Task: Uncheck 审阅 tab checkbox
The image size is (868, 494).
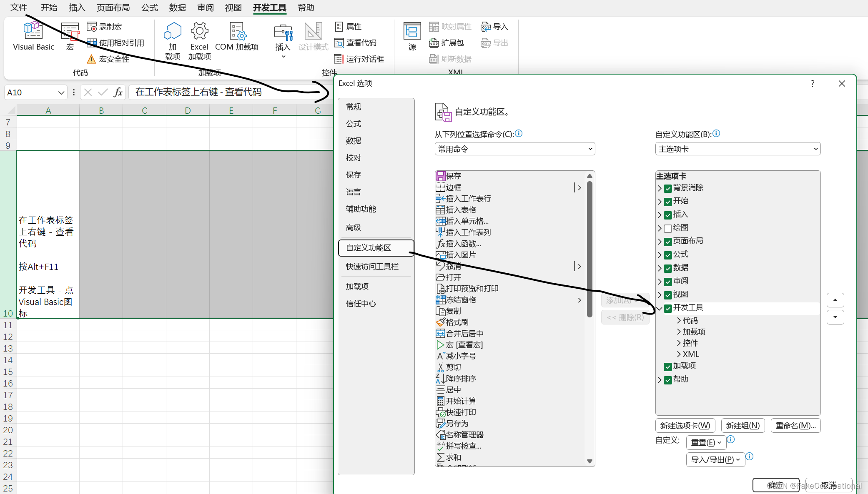Action: tap(668, 282)
